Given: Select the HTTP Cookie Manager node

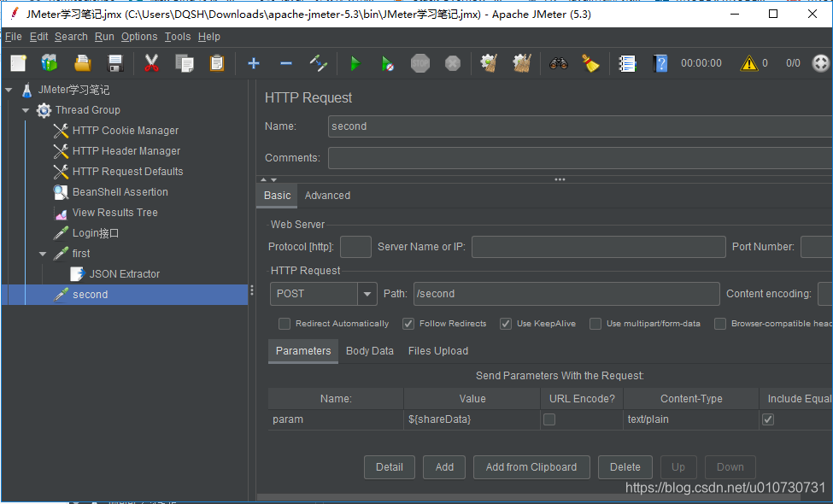Looking at the screenshot, I should (x=126, y=131).
